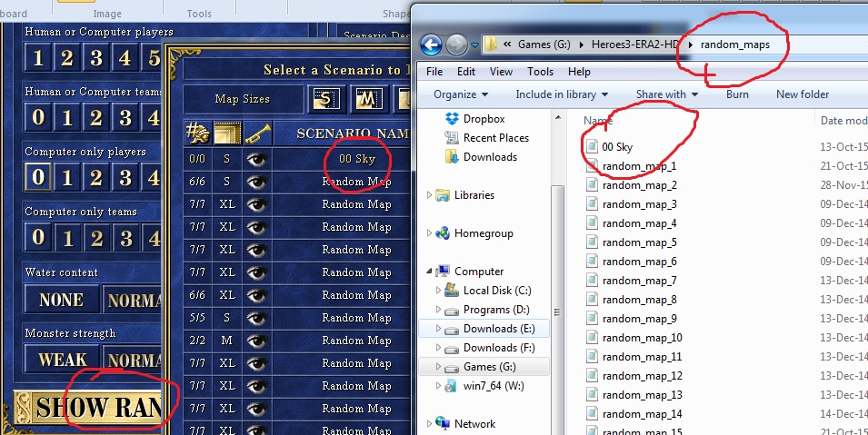Viewport: 868px width, 435px height.
Task: Click the file icon of random_map_10
Action: pyautogui.click(x=593, y=337)
